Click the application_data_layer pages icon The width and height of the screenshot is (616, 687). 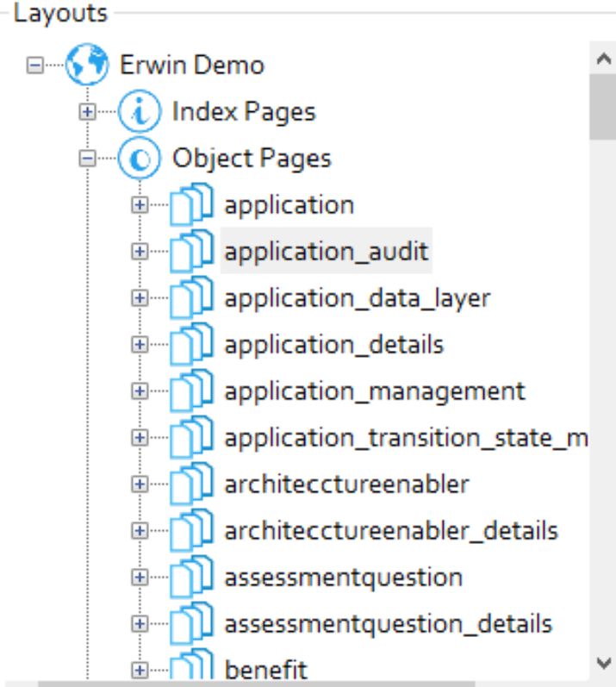pos(192,298)
